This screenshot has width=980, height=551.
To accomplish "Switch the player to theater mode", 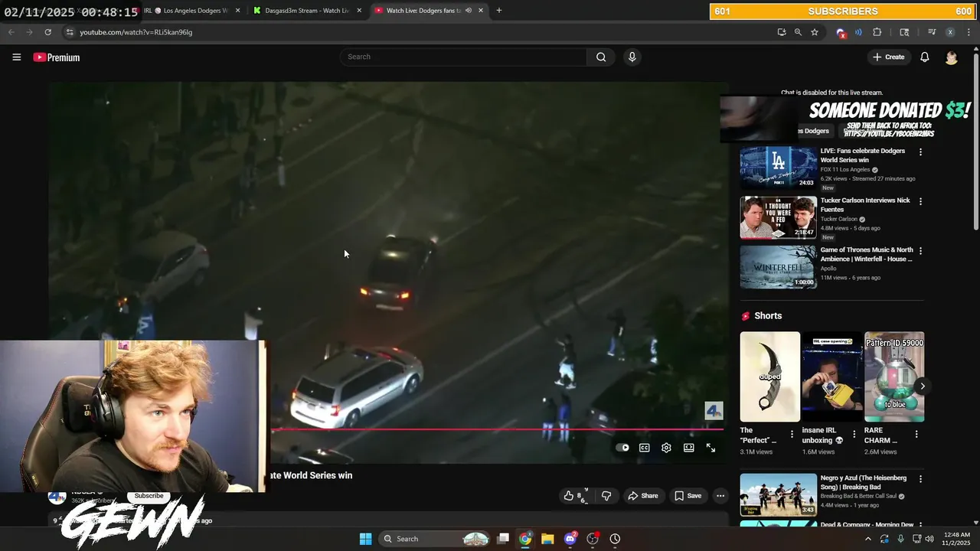I will (x=689, y=448).
